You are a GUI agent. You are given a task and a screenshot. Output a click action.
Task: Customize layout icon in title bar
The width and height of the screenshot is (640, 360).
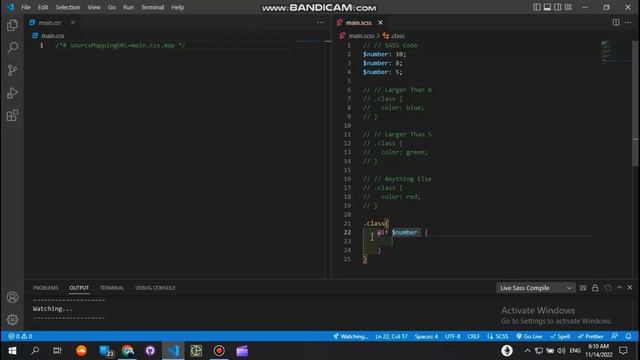[x=568, y=7]
